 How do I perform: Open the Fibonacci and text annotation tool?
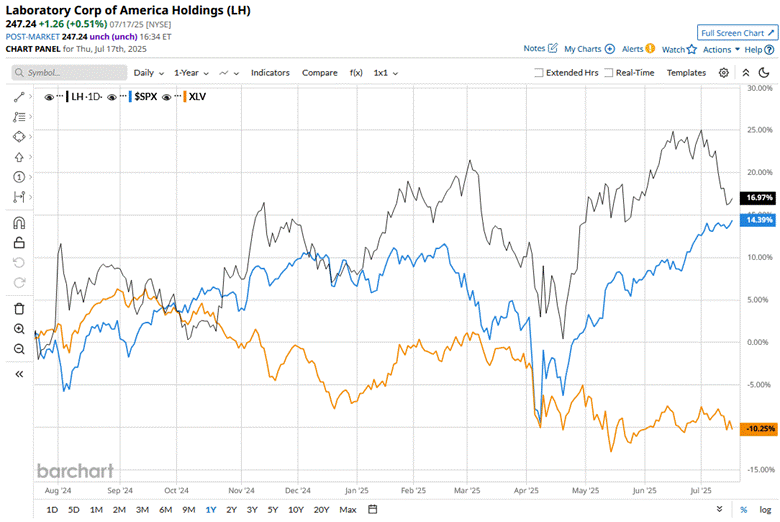(19, 117)
